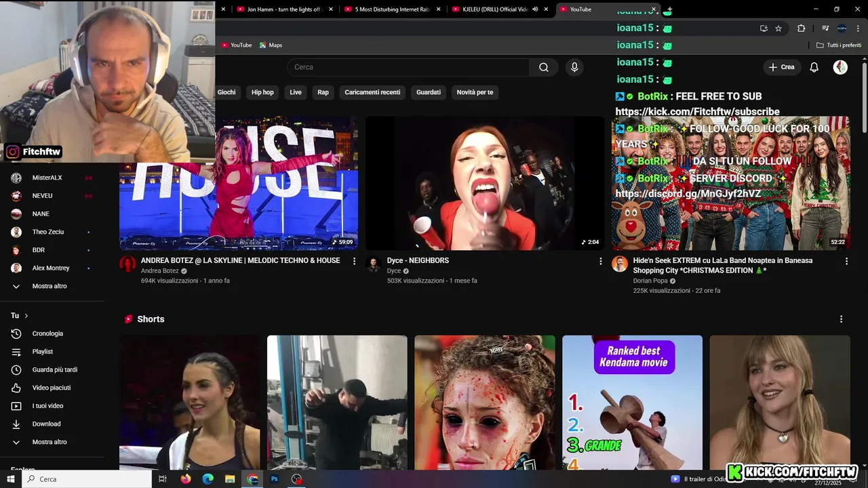Click the Chrome profile avatar in the toolbar
Screen dimensions: 868x488
click(x=842, y=28)
